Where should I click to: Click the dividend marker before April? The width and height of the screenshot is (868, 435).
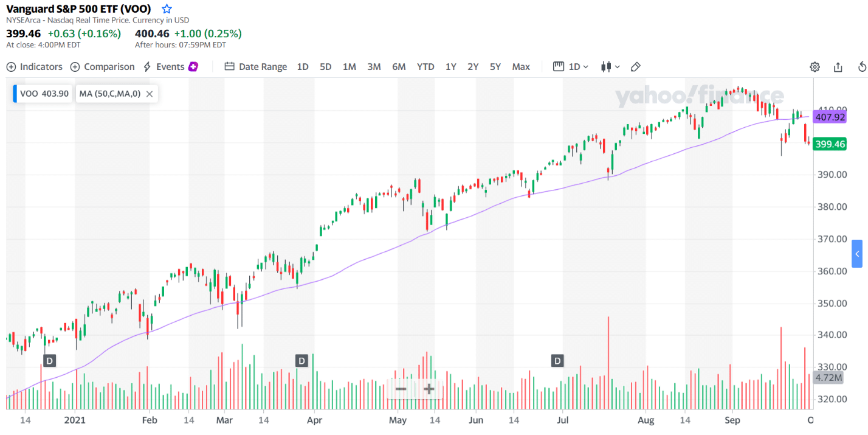(x=301, y=361)
